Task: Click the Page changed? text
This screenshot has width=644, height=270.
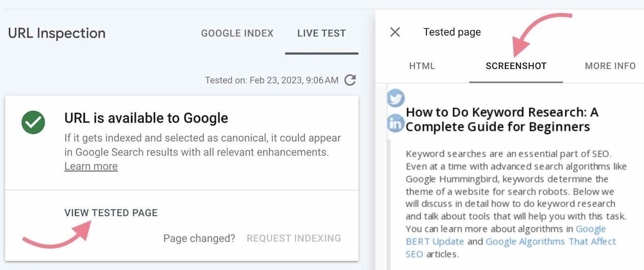Action: coord(199,238)
